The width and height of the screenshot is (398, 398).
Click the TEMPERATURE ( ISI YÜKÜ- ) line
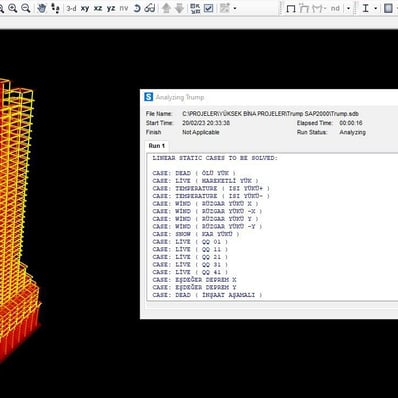(211, 196)
